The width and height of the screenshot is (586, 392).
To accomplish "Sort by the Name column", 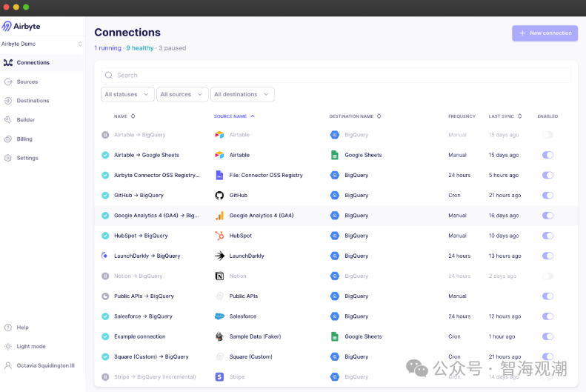I will click(x=124, y=116).
